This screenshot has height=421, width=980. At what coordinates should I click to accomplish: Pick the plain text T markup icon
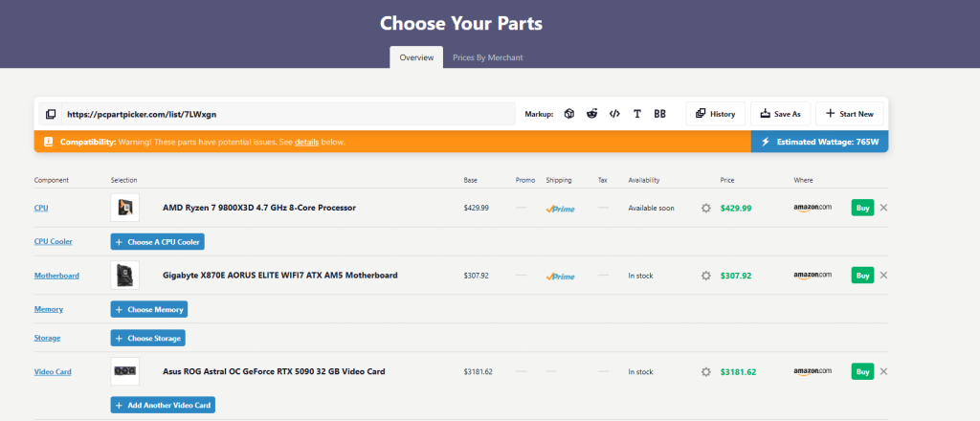pos(636,114)
